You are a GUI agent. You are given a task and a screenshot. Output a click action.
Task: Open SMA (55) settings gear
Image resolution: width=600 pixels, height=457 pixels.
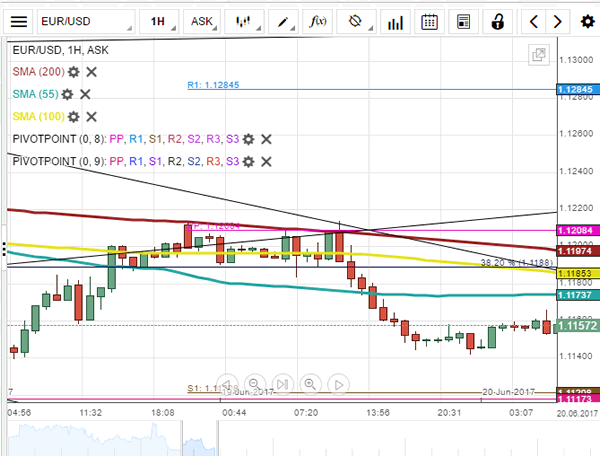67,94
